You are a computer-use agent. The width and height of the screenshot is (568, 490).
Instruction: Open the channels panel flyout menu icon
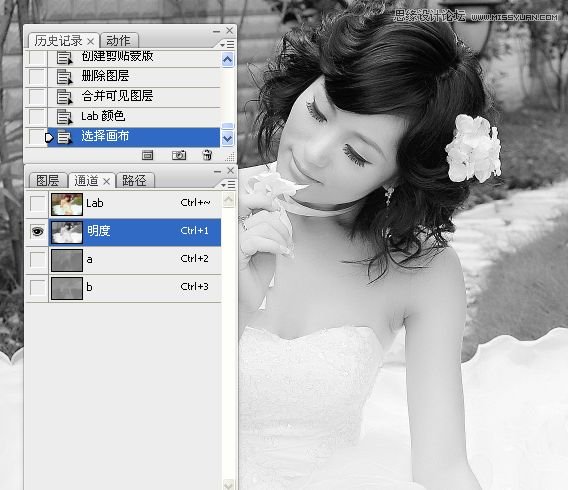tap(228, 185)
